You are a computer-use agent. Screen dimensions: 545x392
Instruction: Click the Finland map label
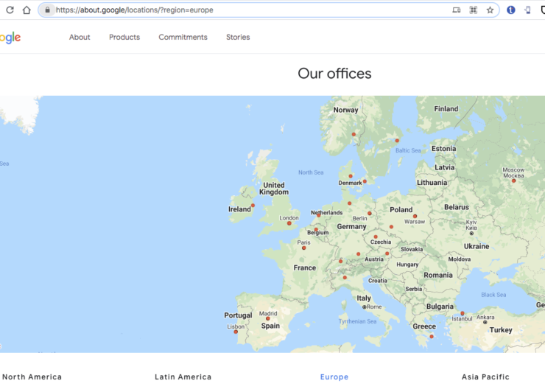(446, 109)
